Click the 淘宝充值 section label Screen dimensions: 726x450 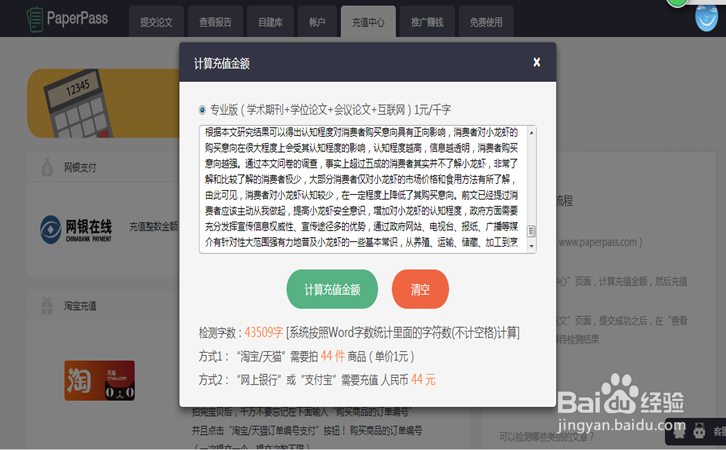[x=80, y=306]
